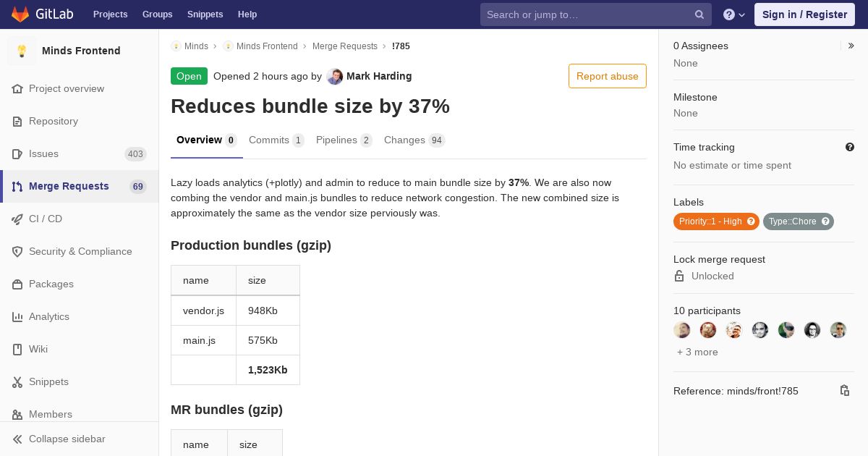Open the Wiki sidebar icon
Screen dimensions: 868x456
point(17,349)
